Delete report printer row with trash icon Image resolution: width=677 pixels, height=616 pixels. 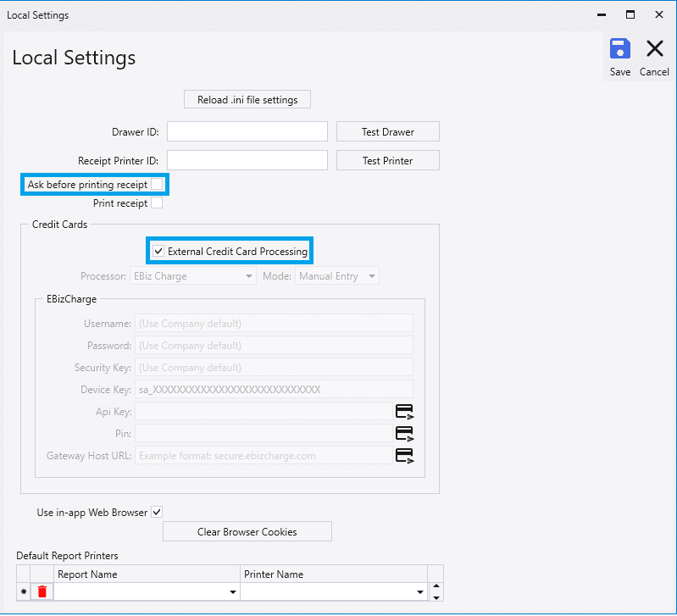42,591
